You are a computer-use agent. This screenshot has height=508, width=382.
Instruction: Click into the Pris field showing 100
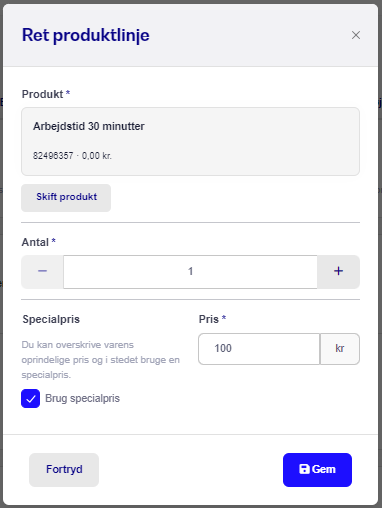259,349
